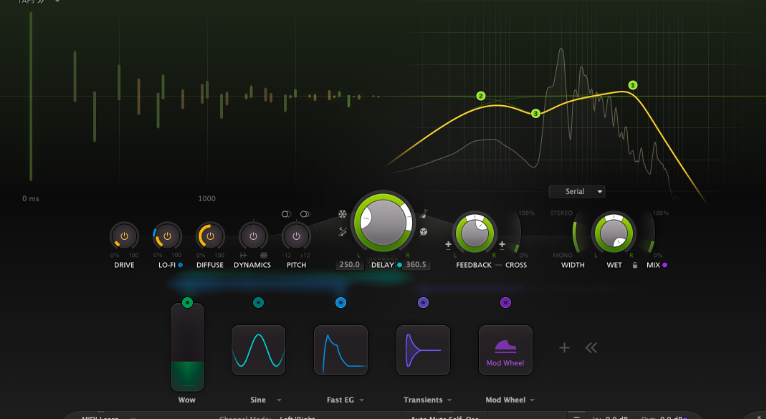Click the Delay cyan modulation dot

click(x=400, y=265)
